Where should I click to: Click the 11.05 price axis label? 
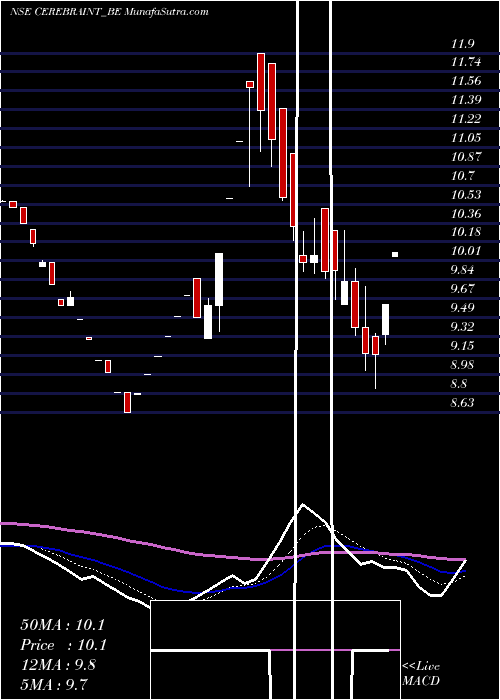tap(466, 138)
